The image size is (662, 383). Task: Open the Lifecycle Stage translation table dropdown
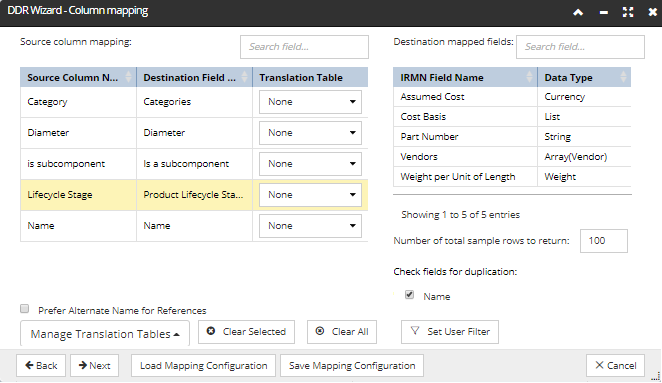310,195
